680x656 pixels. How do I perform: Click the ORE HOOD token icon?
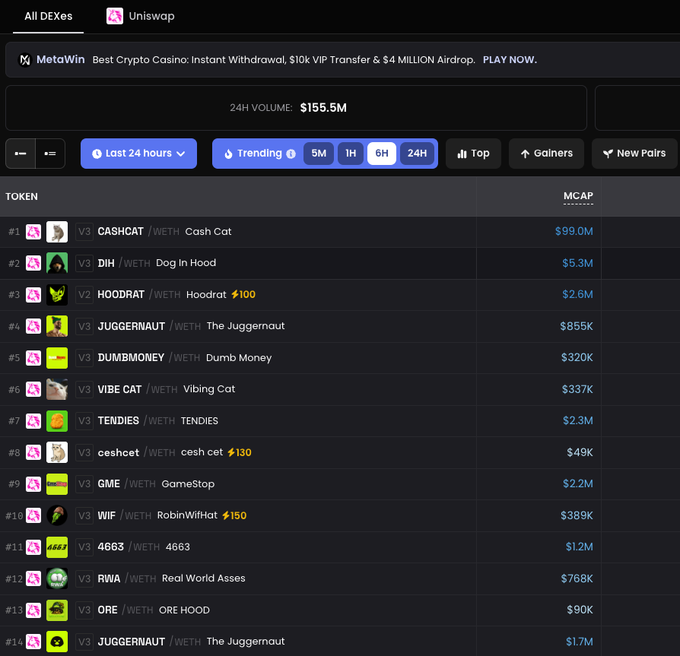(x=57, y=610)
